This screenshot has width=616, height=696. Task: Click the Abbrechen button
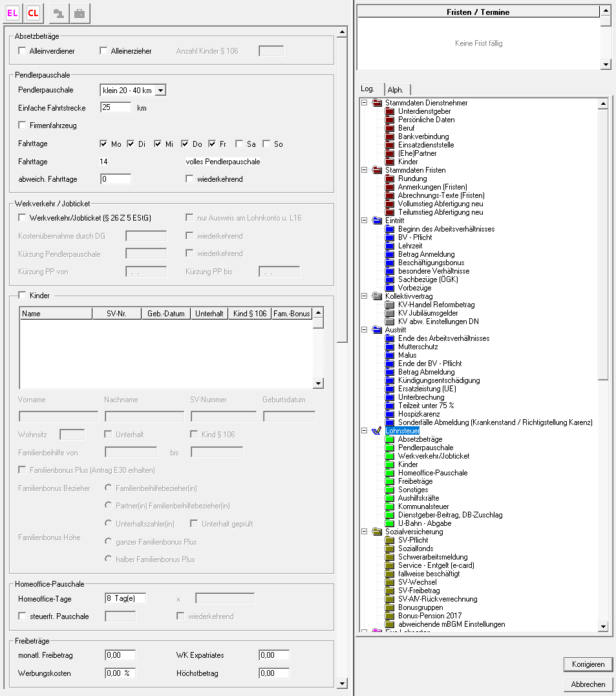tap(588, 684)
